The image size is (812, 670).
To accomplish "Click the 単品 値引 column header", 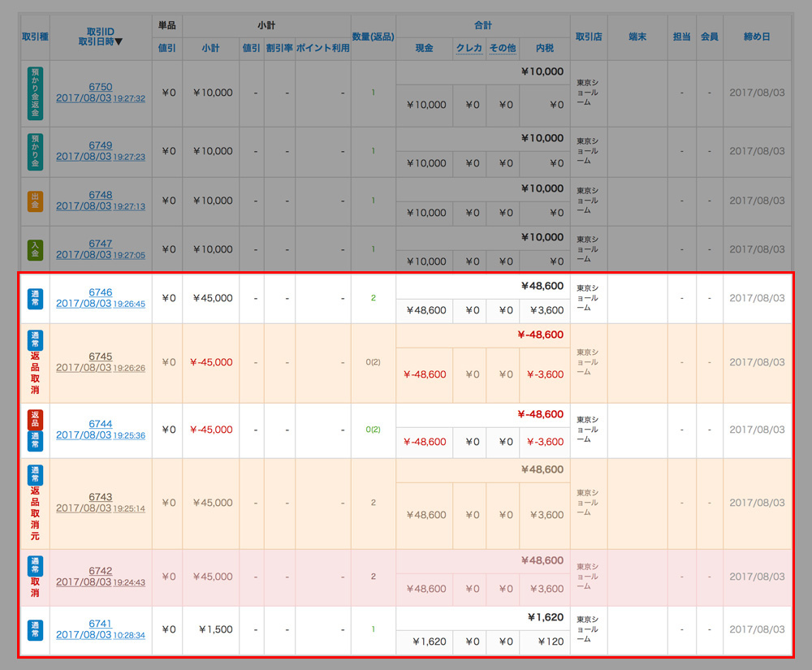I will coord(166,48).
